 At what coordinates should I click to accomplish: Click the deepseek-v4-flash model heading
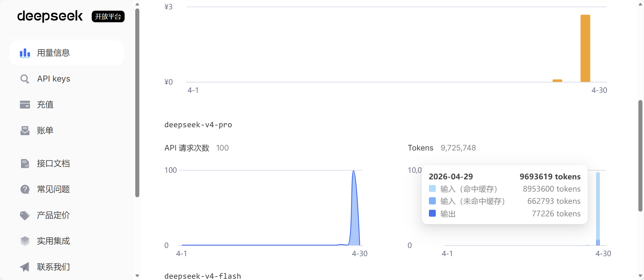203,276
